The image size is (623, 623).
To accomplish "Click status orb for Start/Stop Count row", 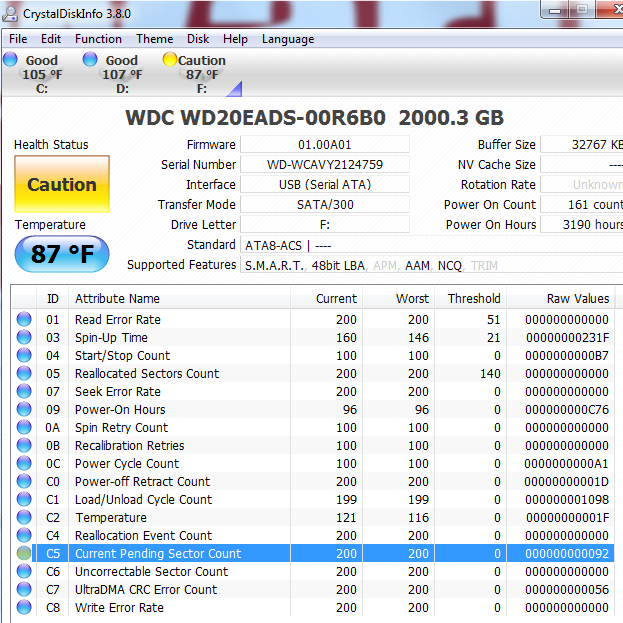I will click(24, 355).
